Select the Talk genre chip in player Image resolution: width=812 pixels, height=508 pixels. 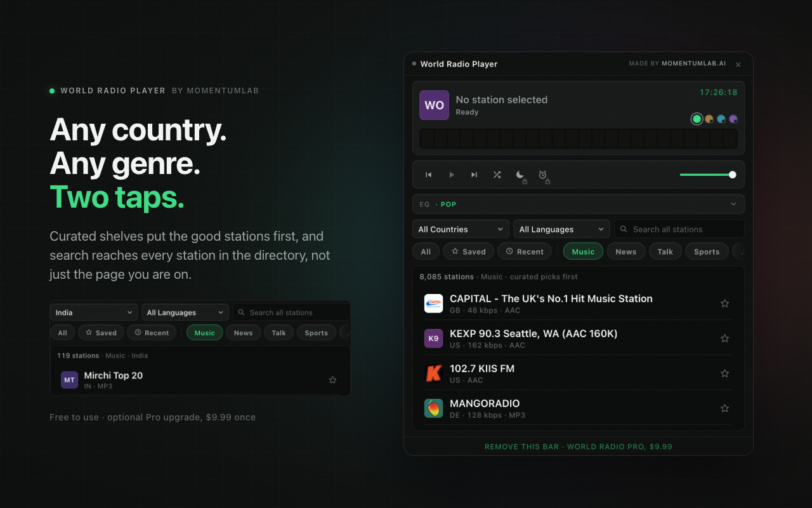(x=665, y=251)
